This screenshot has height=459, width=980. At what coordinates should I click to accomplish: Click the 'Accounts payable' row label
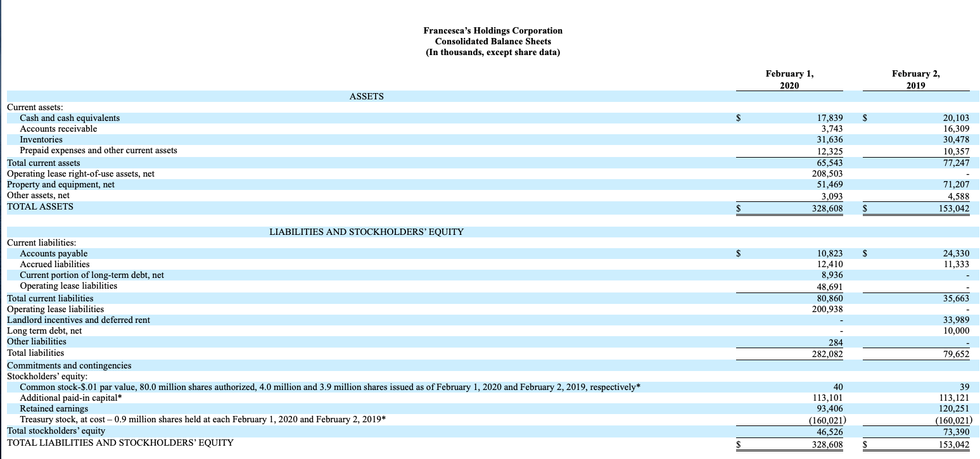54,253
